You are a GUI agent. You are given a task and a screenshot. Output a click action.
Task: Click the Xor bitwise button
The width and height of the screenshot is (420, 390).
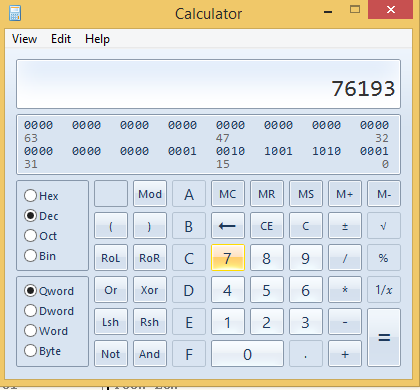click(150, 290)
